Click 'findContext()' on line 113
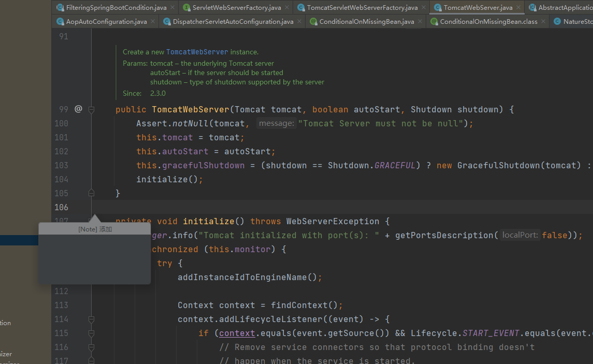The image size is (593, 364). [x=304, y=305]
